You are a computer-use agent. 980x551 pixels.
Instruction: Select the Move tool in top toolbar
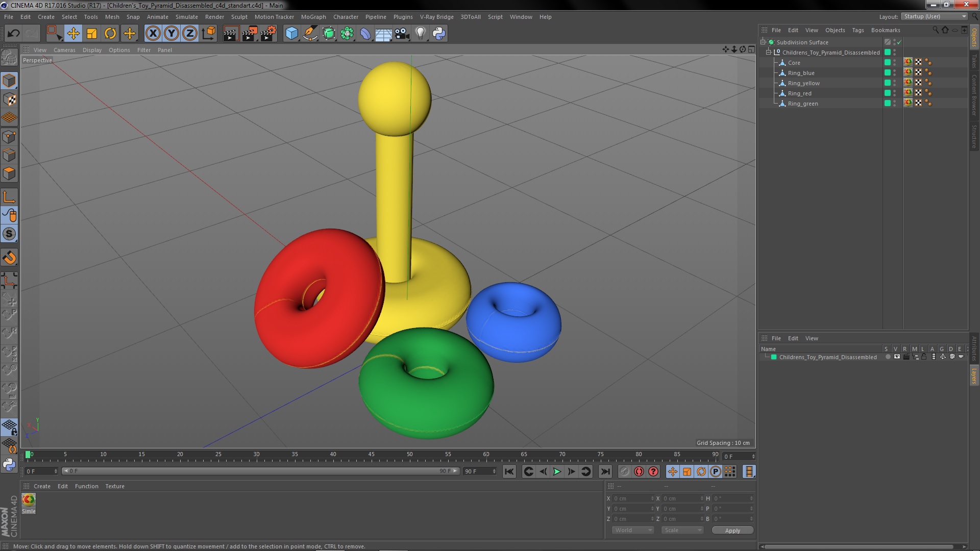[73, 34]
